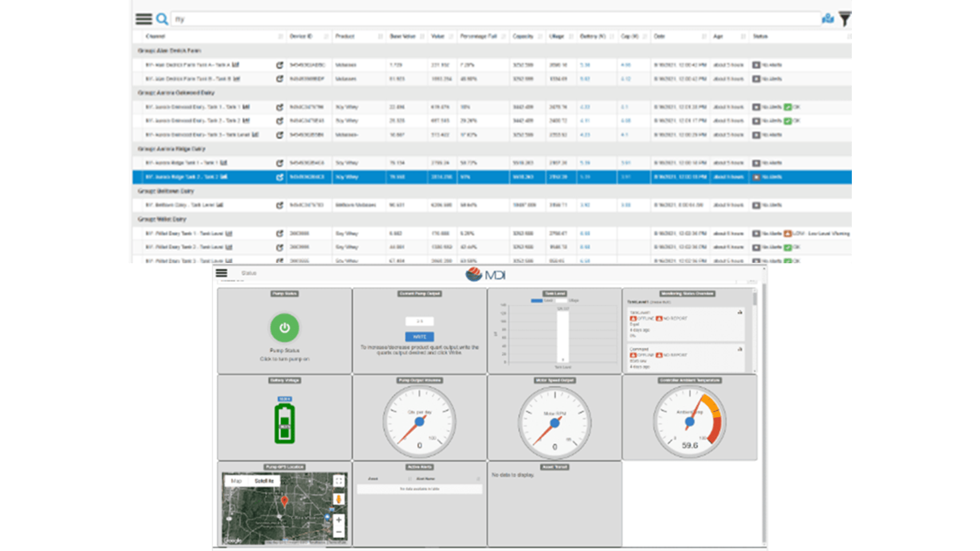This screenshot has height=551, width=980.
Task: Open the filter funnel icon
Action: 845,19
